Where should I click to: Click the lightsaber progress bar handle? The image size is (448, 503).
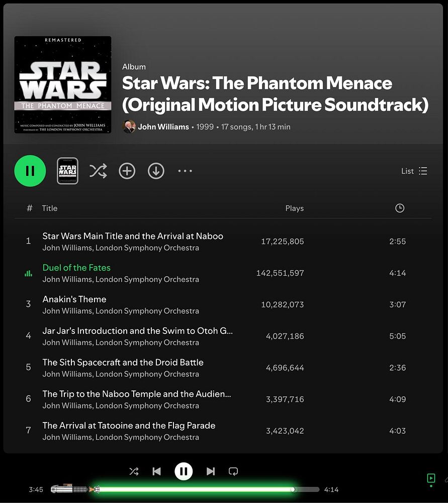pyautogui.click(x=293, y=489)
